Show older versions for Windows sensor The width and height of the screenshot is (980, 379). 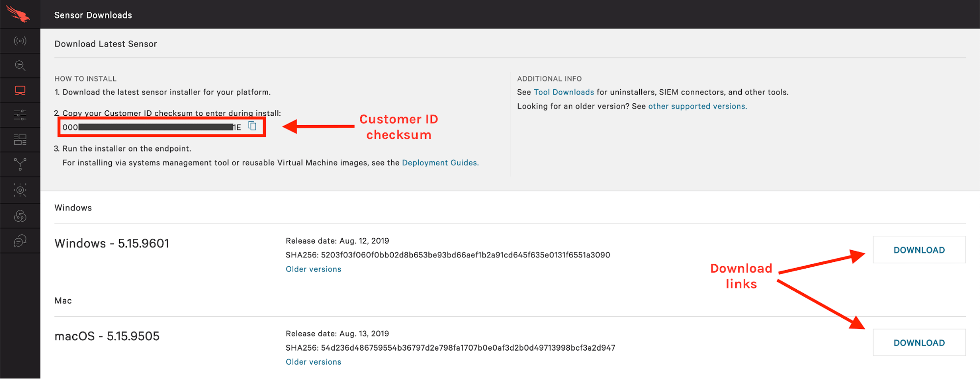(x=313, y=269)
